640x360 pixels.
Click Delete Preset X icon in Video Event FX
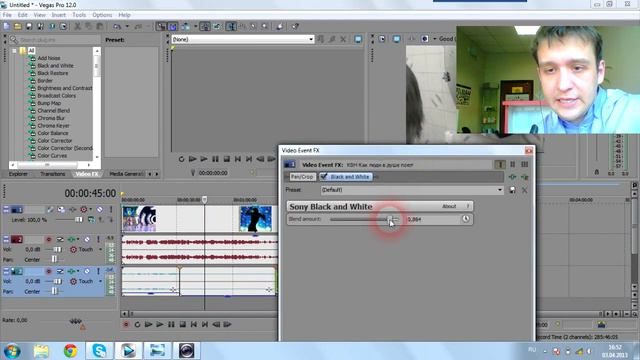(x=524, y=190)
